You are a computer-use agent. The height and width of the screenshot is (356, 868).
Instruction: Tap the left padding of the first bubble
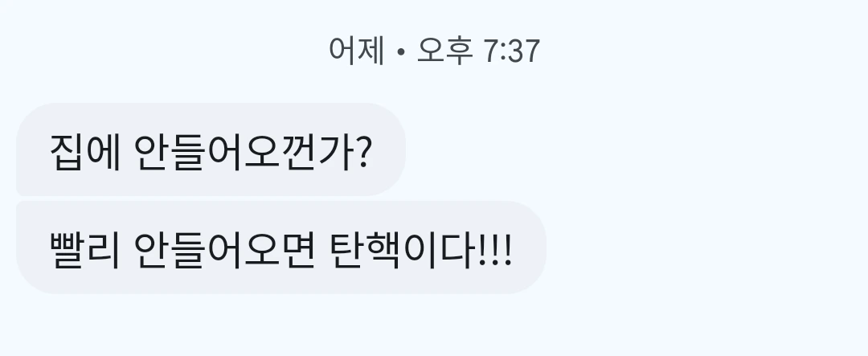(x=32, y=149)
